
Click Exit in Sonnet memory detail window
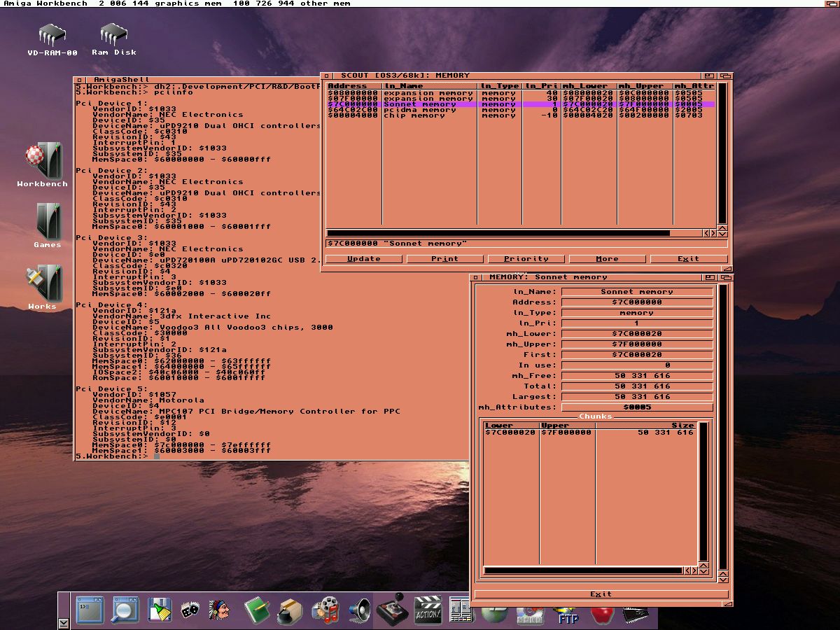pos(601,594)
